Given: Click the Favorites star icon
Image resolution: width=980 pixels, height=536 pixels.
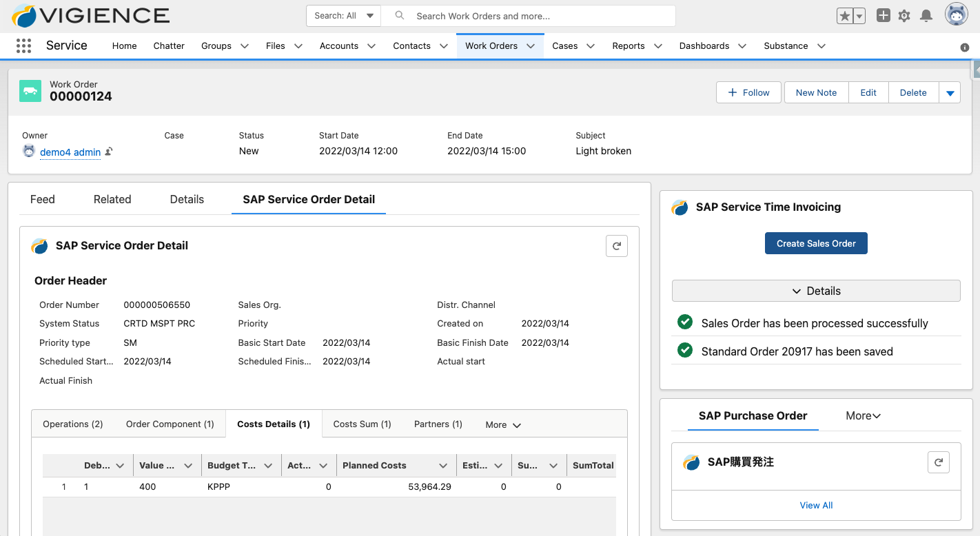Looking at the screenshot, I should click(x=845, y=16).
